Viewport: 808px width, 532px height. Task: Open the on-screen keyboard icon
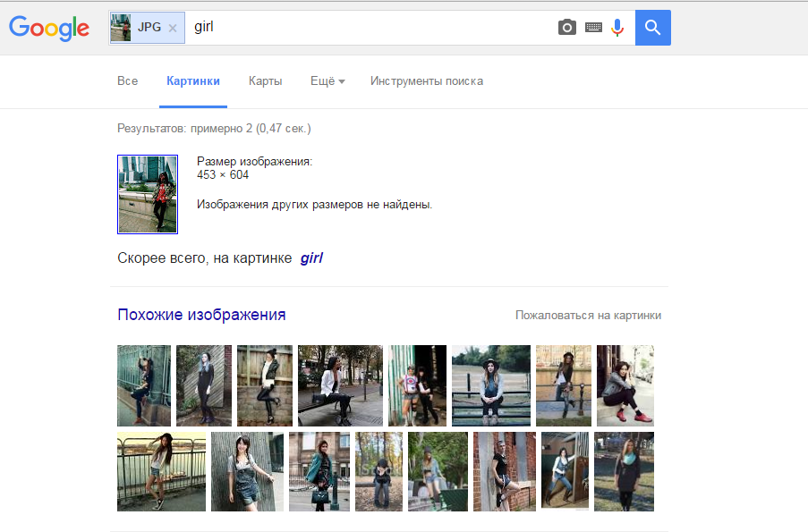(x=593, y=28)
